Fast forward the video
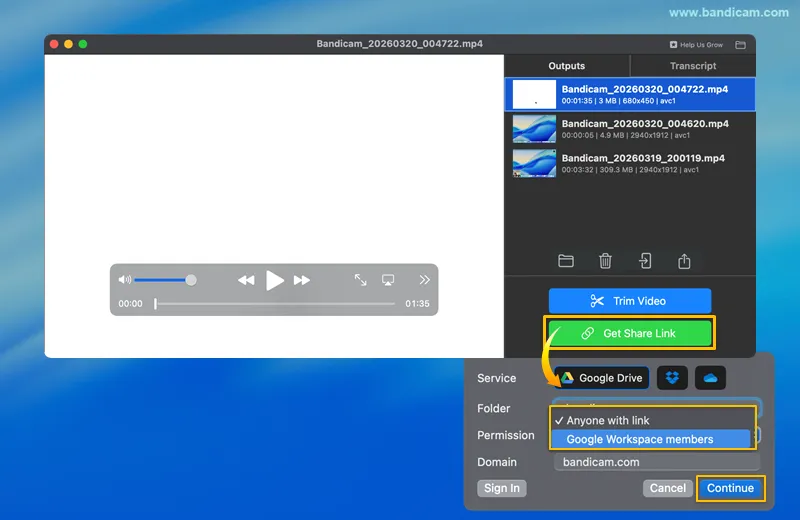 pos(302,280)
